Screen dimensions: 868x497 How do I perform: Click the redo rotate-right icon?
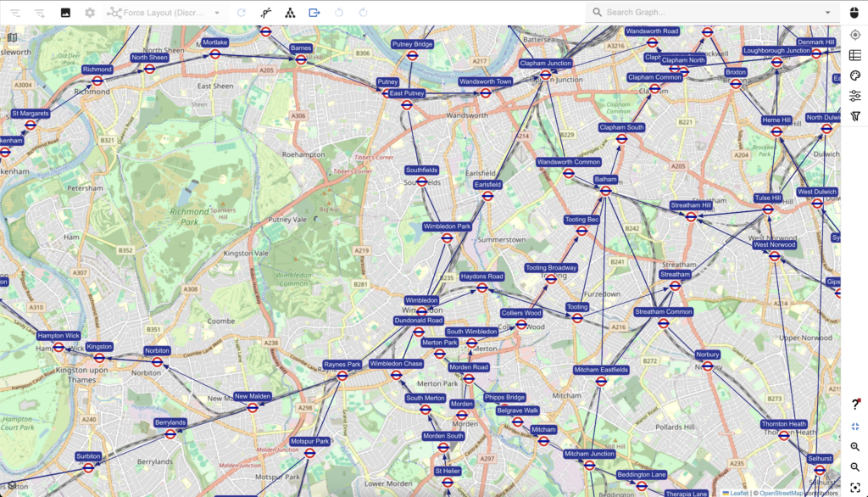(x=363, y=13)
